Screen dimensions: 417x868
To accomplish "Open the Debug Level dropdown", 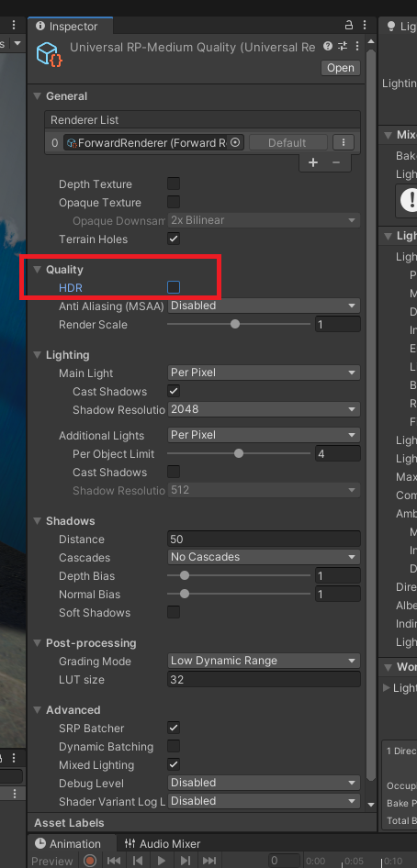I will 264,783.
